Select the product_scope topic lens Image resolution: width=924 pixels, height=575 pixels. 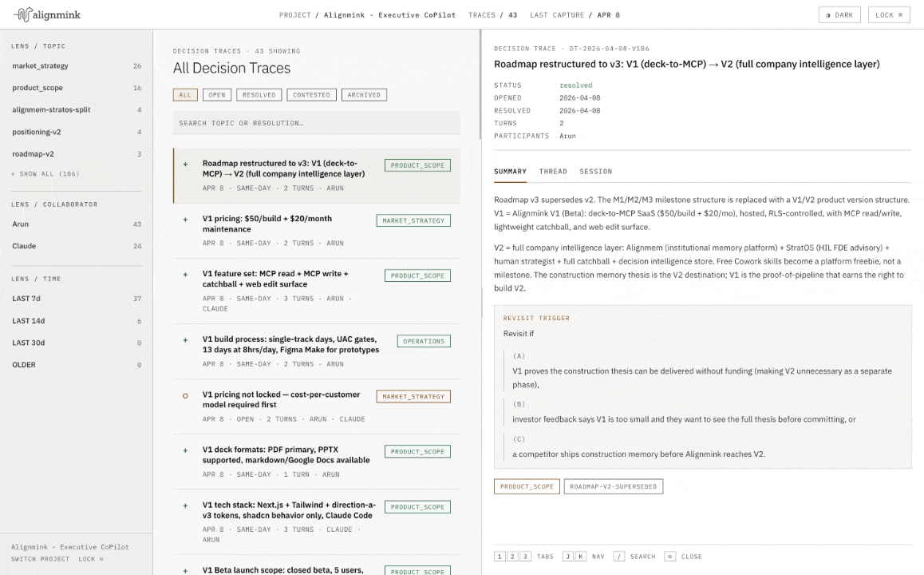[x=77, y=88]
